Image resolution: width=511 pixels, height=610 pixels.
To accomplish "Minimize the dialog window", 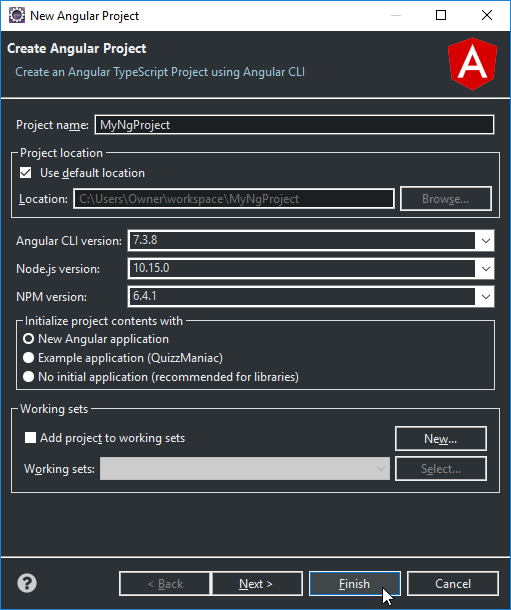I will [396, 16].
